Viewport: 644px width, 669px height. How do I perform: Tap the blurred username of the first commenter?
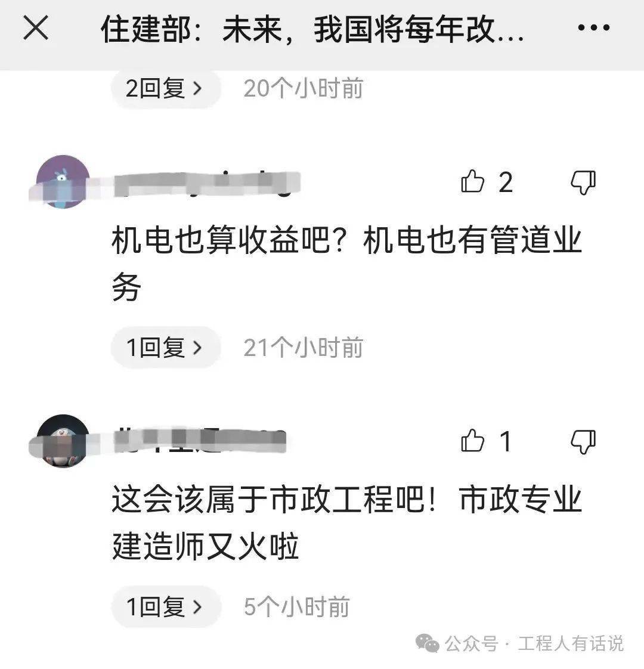click(x=207, y=184)
